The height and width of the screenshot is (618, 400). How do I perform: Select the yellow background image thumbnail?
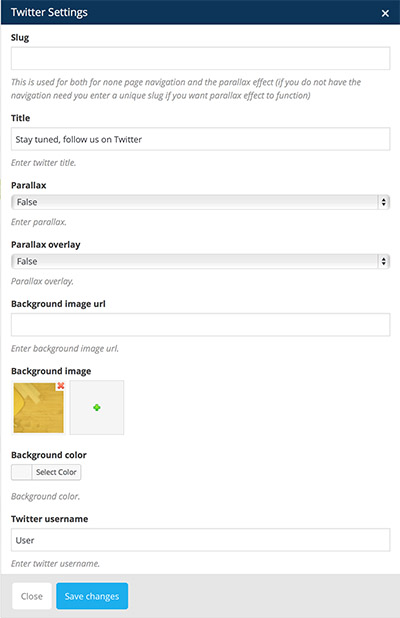click(39, 408)
